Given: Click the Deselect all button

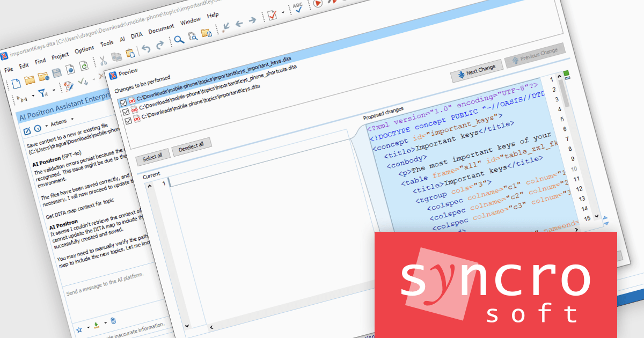Looking at the screenshot, I should pos(192,145).
